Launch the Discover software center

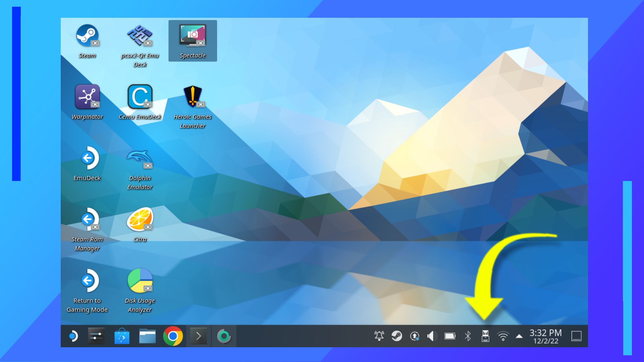coord(122,337)
